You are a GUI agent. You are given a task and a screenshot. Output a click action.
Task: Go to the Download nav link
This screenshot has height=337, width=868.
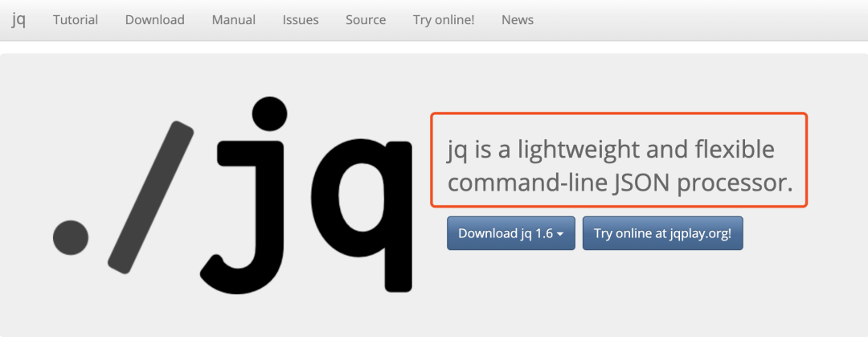pyautogui.click(x=154, y=20)
